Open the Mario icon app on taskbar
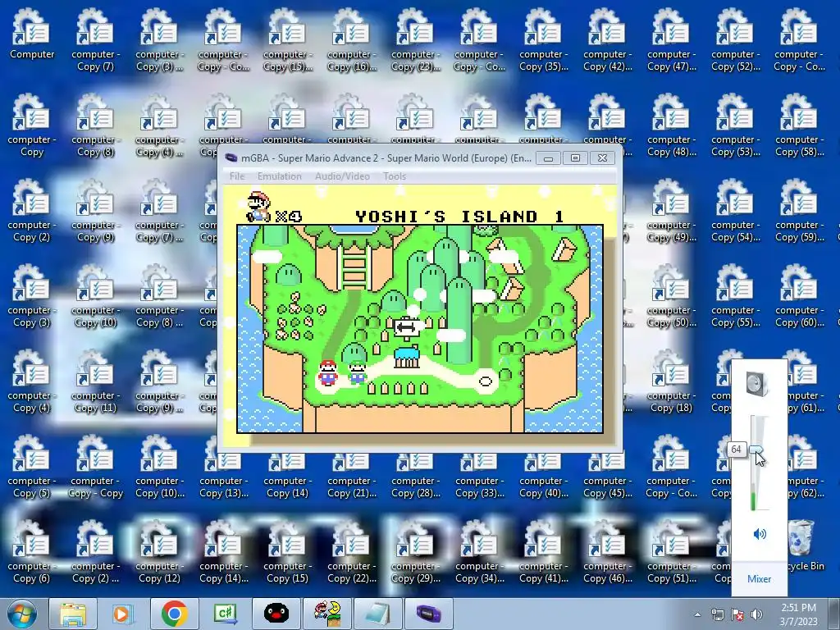The width and height of the screenshot is (840, 630). click(326, 614)
